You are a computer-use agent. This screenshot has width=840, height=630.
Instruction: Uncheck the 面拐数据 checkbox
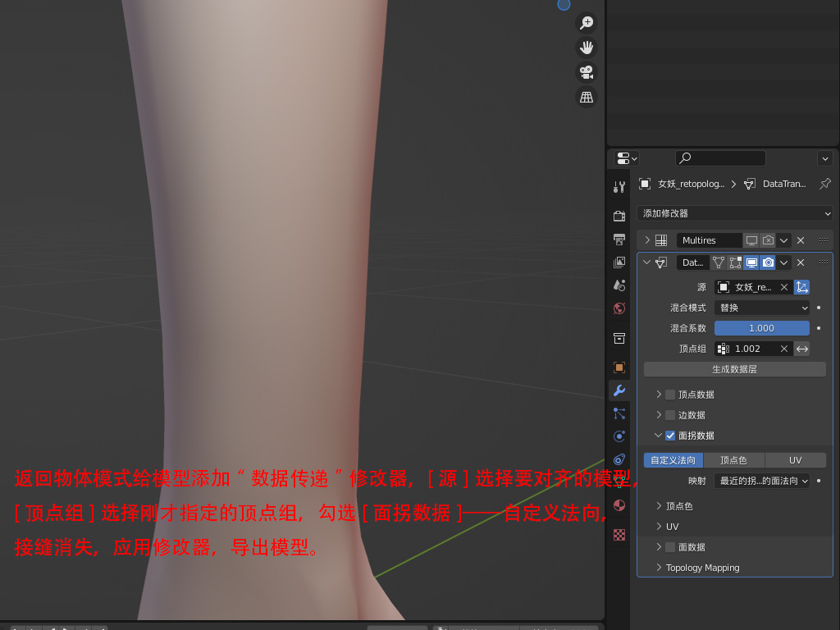click(670, 436)
